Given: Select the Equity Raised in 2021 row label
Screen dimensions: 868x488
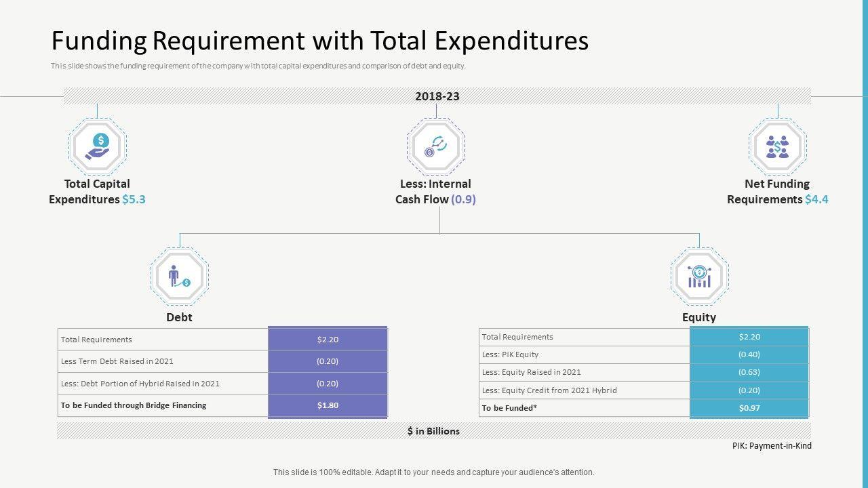Looking at the screenshot, I should pos(531,372).
